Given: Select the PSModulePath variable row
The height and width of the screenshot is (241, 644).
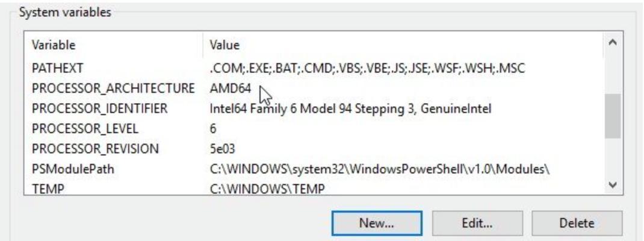Looking at the screenshot, I should (314, 169).
